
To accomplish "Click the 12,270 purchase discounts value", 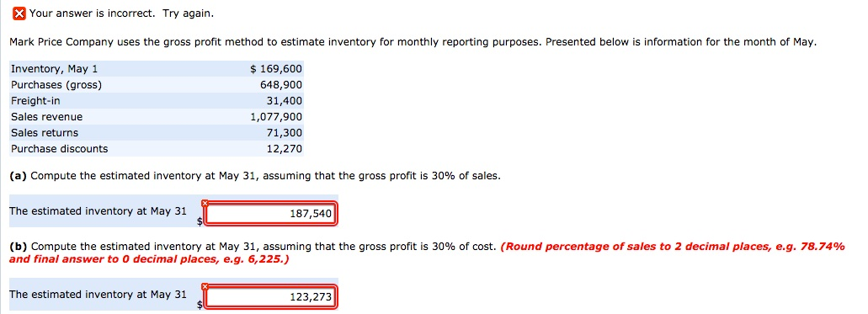I will (x=284, y=149).
